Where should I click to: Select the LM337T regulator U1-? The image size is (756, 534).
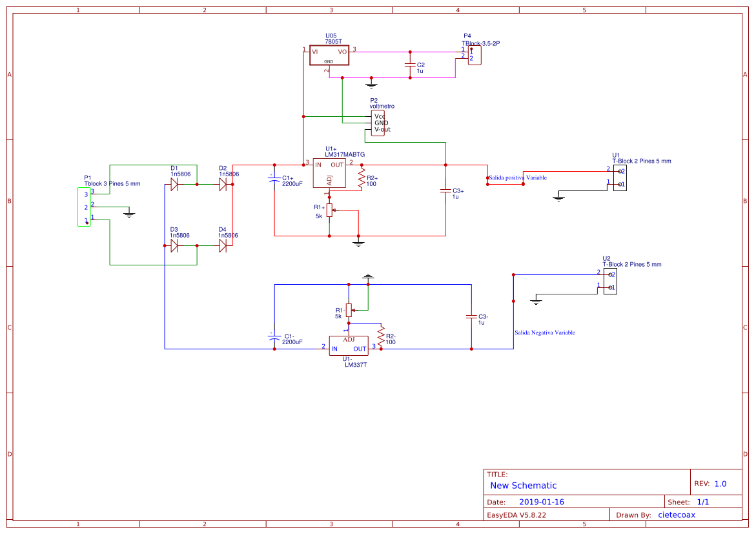[349, 347]
